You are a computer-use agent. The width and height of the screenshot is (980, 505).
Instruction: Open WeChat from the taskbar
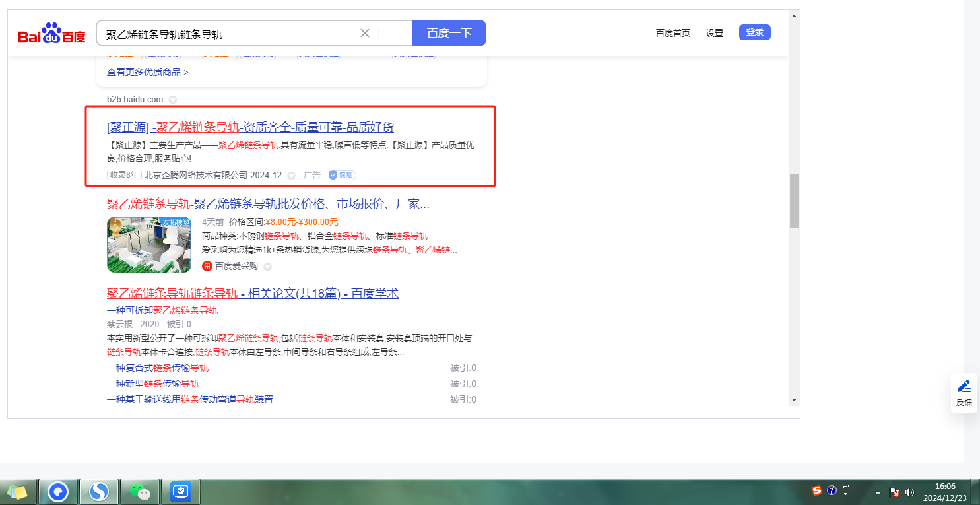[139, 492]
